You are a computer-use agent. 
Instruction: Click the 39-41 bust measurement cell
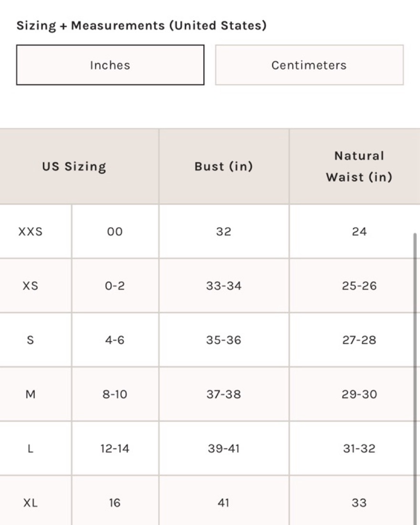point(224,448)
